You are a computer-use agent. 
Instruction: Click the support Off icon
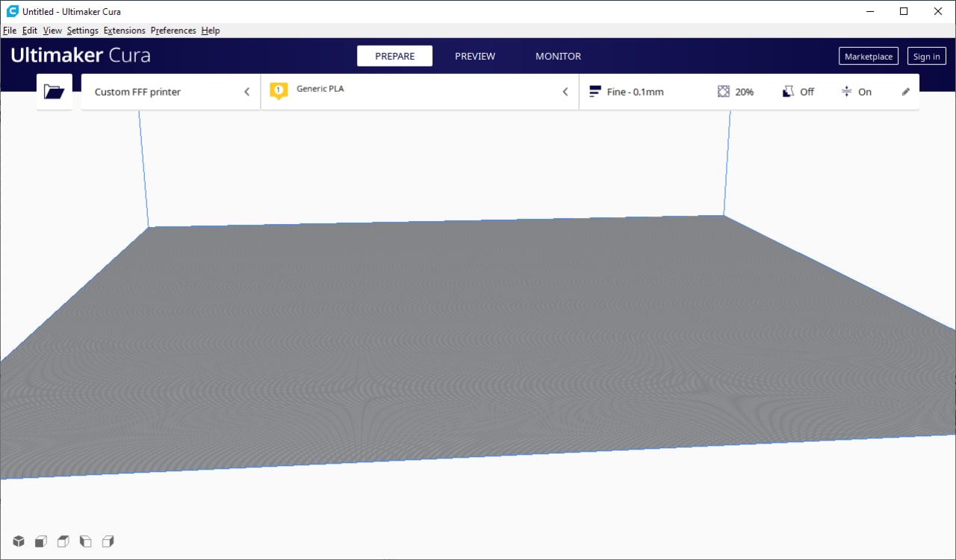coord(788,92)
